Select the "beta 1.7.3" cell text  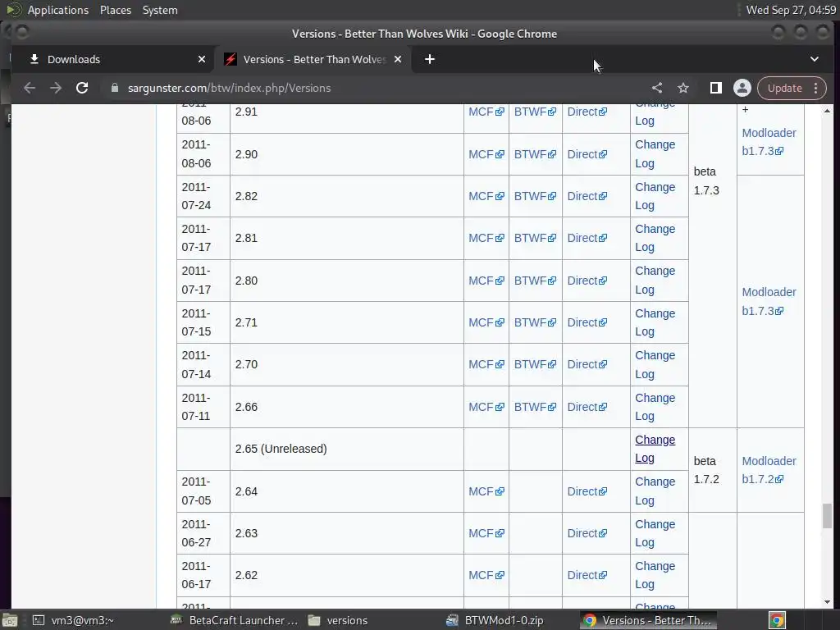[706, 181]
